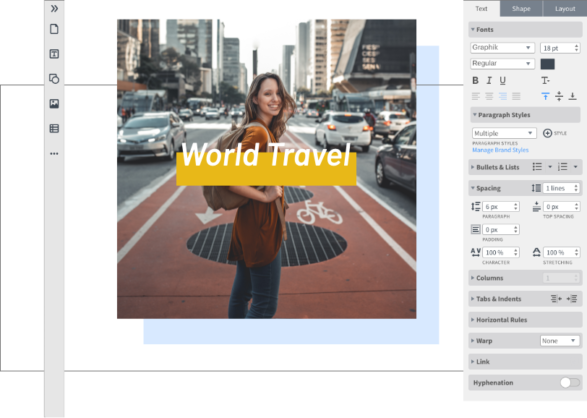Toggle Underline formatting
The height and width of the screenshot is (418, 587).
(502, 80)
